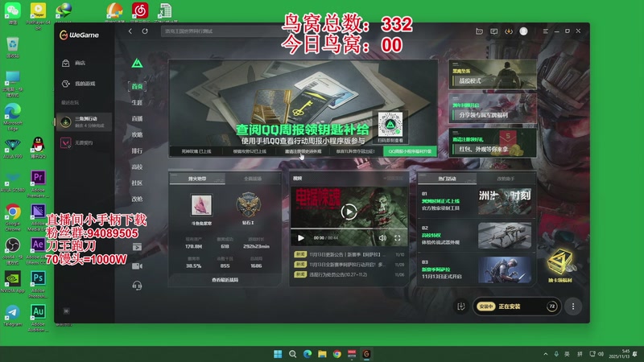644x362 pixels.
Task: Open the 改枪 gun mod tab
Action: click(137, 199)
